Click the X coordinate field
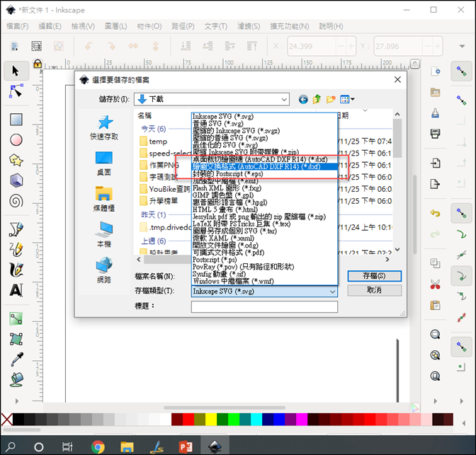The image size is (476, 455). (312, 47)
